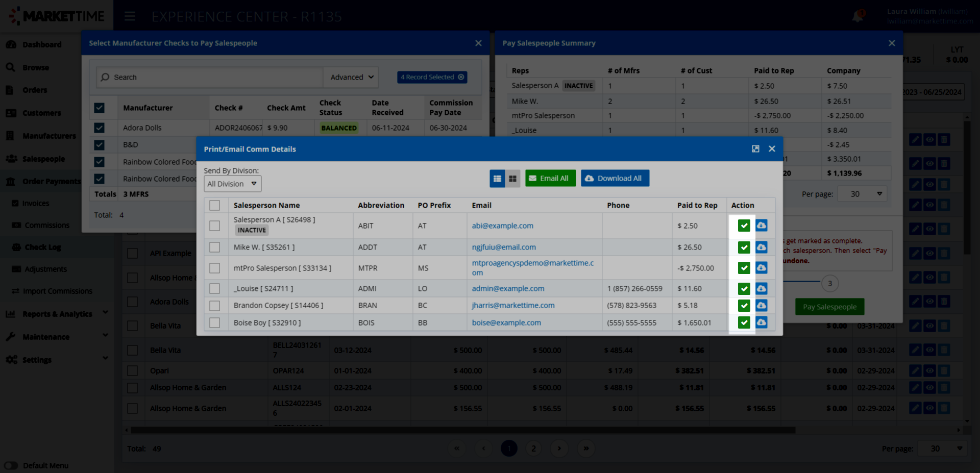View the Opari check row with eye icon
Screen dimensions: 980x473
930,371
